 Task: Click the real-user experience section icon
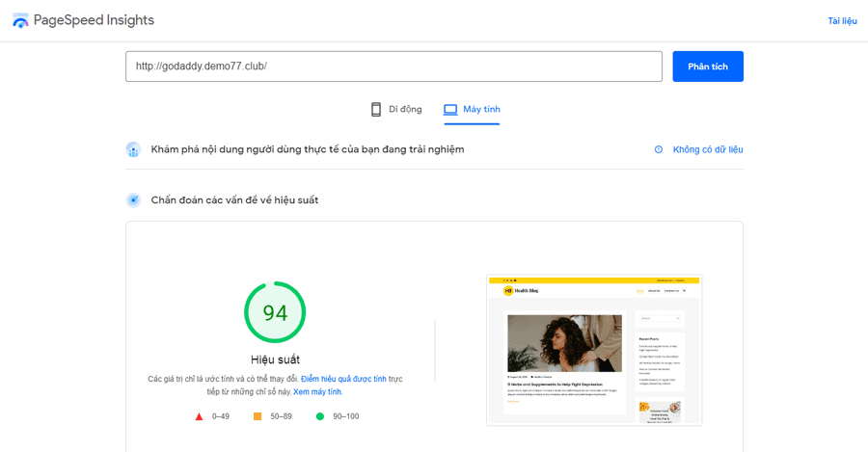pos(133,149)
